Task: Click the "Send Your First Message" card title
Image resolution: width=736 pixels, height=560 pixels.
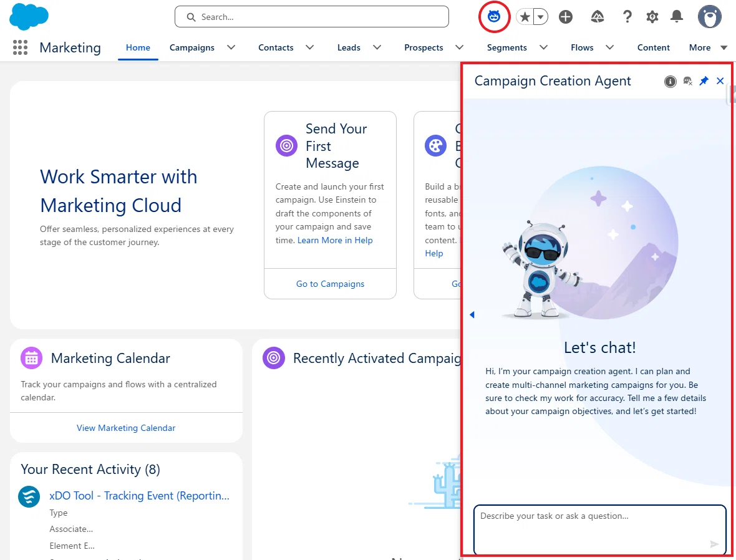Action: [x=336, y=146]
